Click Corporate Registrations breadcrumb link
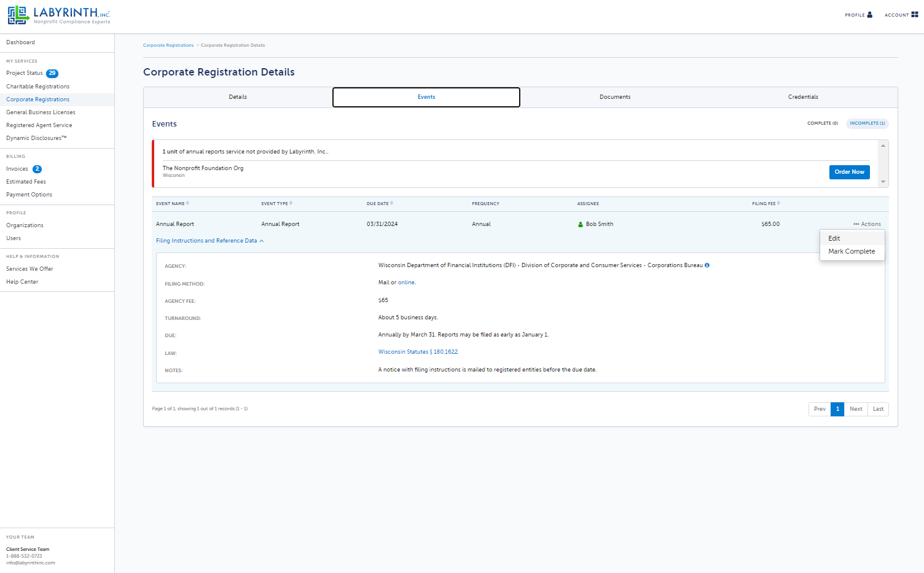This screenshot has height=573, width=924. click(168, 45)
